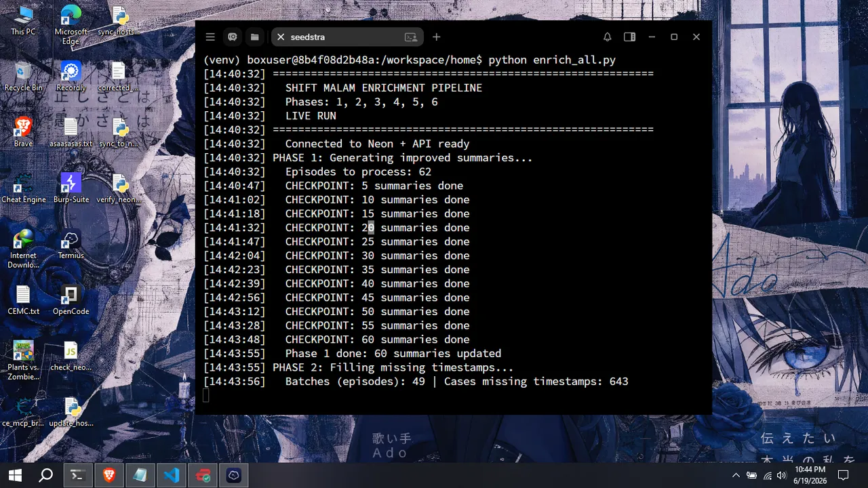Select the corrected_ text file on the desktop

pos(119,77)
